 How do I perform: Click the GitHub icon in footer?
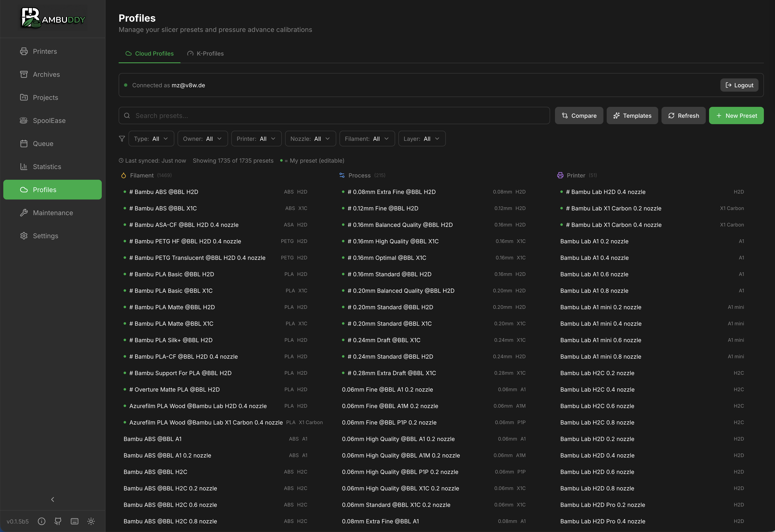[x=58, y=521]
